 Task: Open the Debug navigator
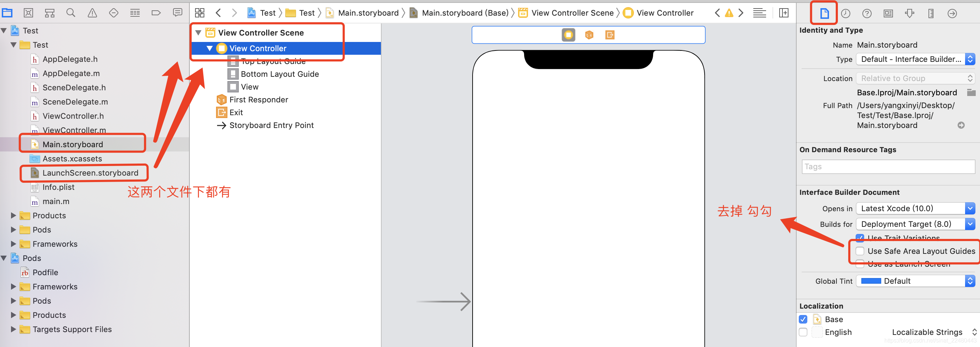135,13
